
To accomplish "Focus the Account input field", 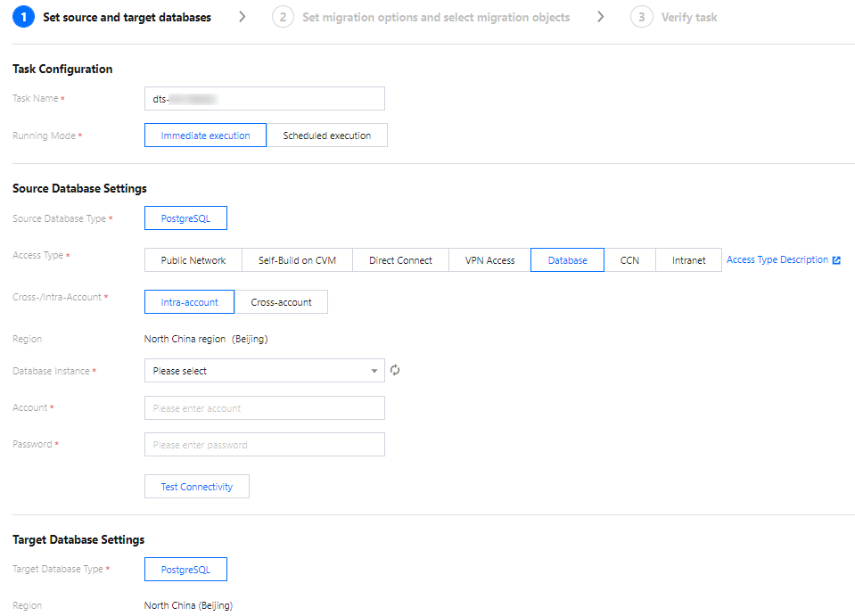I will coord(265,407).
